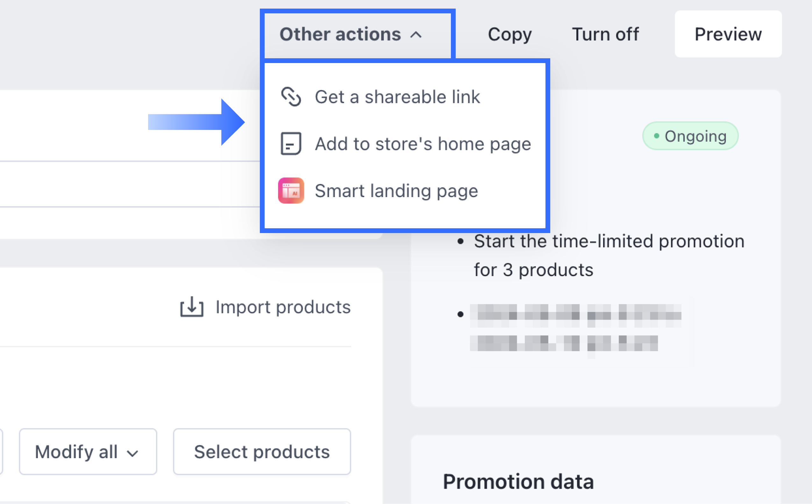Click the pink Smart landing page AI icon
Viewport: 812px width, 504px height.
tap(291, 191)
